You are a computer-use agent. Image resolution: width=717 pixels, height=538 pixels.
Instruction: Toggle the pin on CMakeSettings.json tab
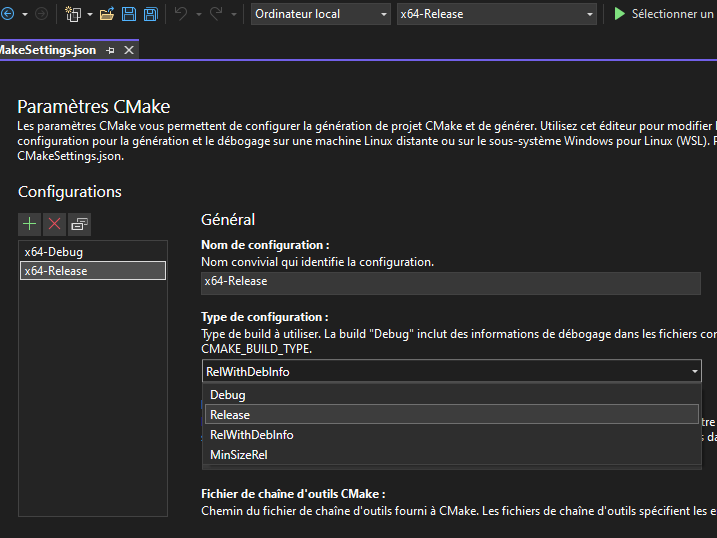tap(110, 50)
